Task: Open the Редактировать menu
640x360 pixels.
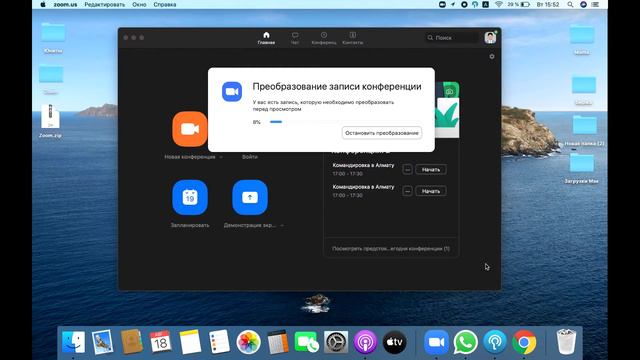Action: point(104,4)
